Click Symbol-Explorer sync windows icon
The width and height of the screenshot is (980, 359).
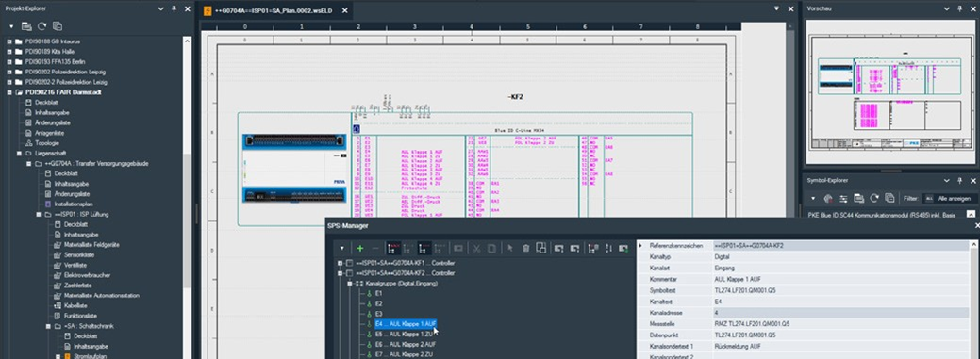858,199
